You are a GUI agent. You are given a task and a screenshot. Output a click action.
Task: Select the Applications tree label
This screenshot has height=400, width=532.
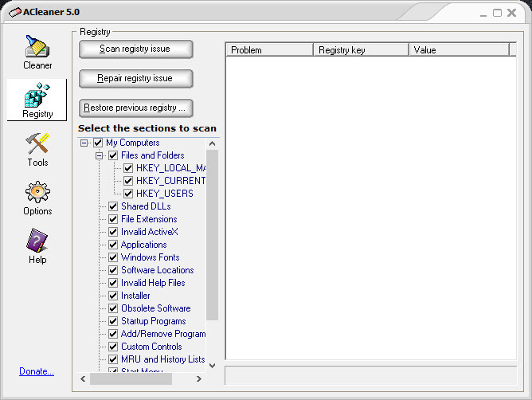coord(144,245)
